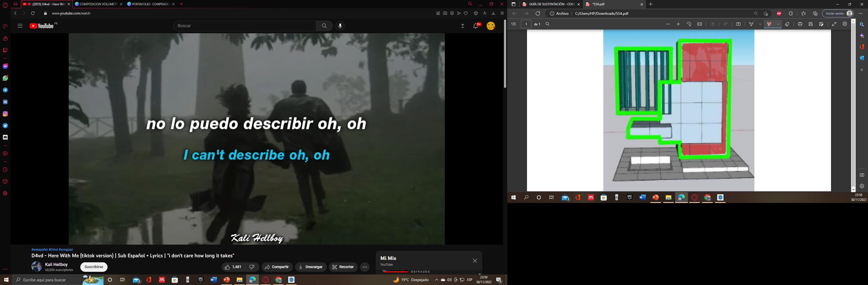Open more actions menu next to Recortar
This screenshot has width=868, height=285.
click(365, 267)
